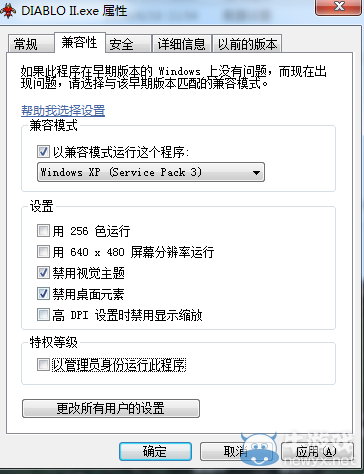Check 以管理员身份运行此程序 option

(x=43, y=365)
